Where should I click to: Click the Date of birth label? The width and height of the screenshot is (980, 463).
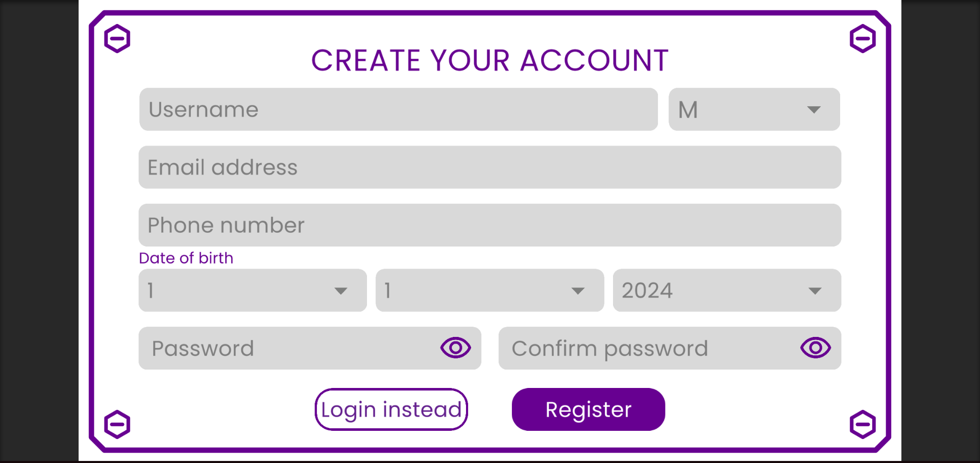point(186,258)
